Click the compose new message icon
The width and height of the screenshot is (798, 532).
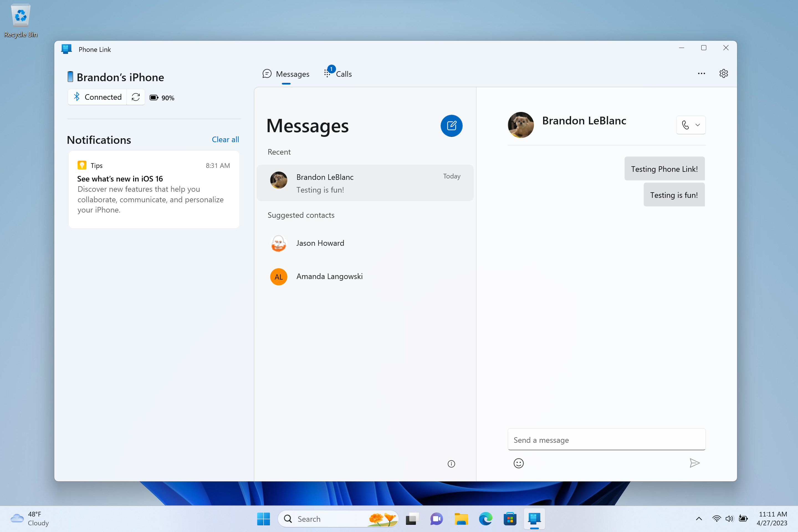[x=451, y=125]
